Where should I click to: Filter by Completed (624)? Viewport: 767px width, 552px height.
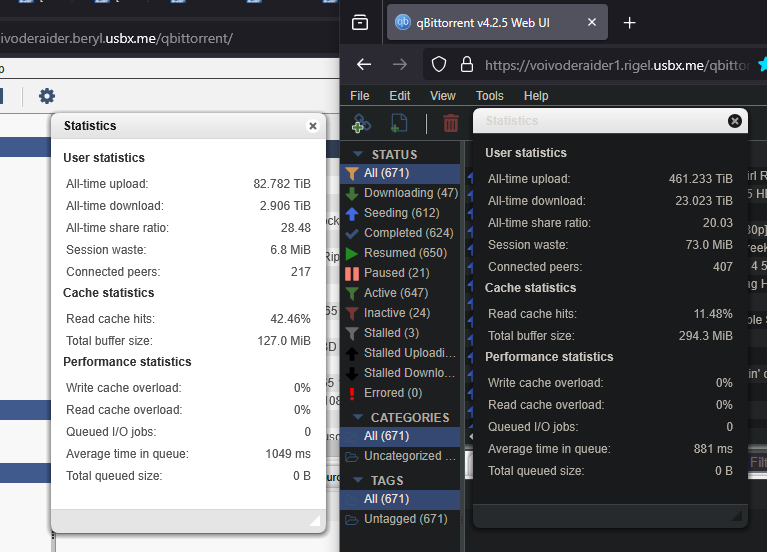(400, 233)
